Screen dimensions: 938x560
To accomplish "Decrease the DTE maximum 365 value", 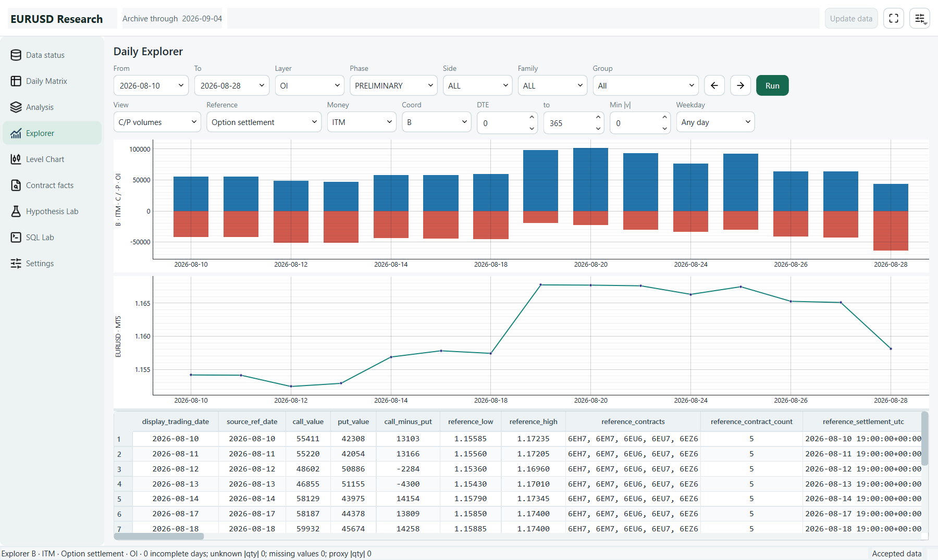I will coord(598,128).
